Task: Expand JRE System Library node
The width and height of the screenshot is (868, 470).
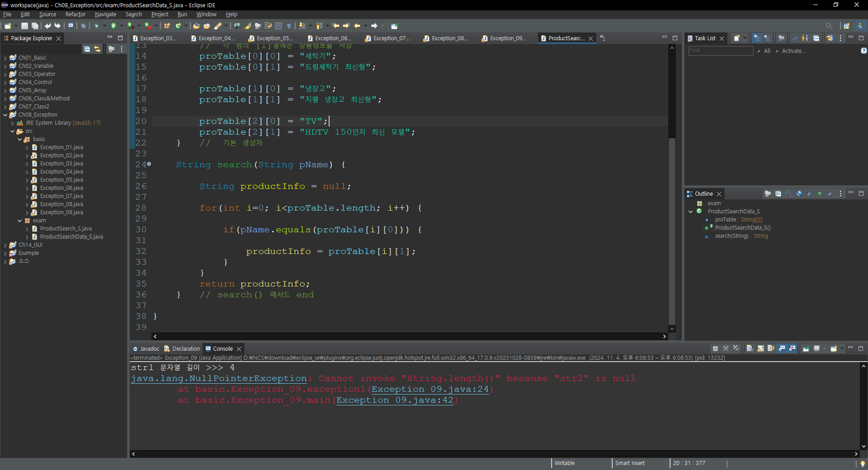Action: [12, 123]
